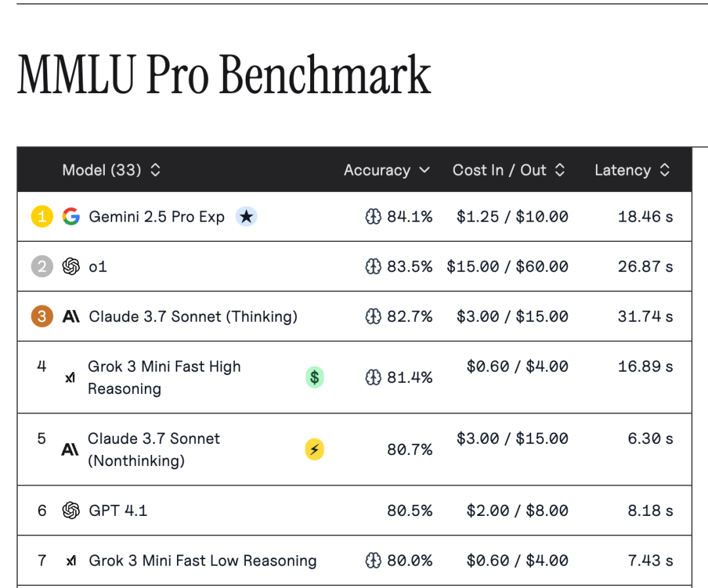
Task: Click the Grok 3 Mini Fast High Reasoning name
Action: (164, 377)
